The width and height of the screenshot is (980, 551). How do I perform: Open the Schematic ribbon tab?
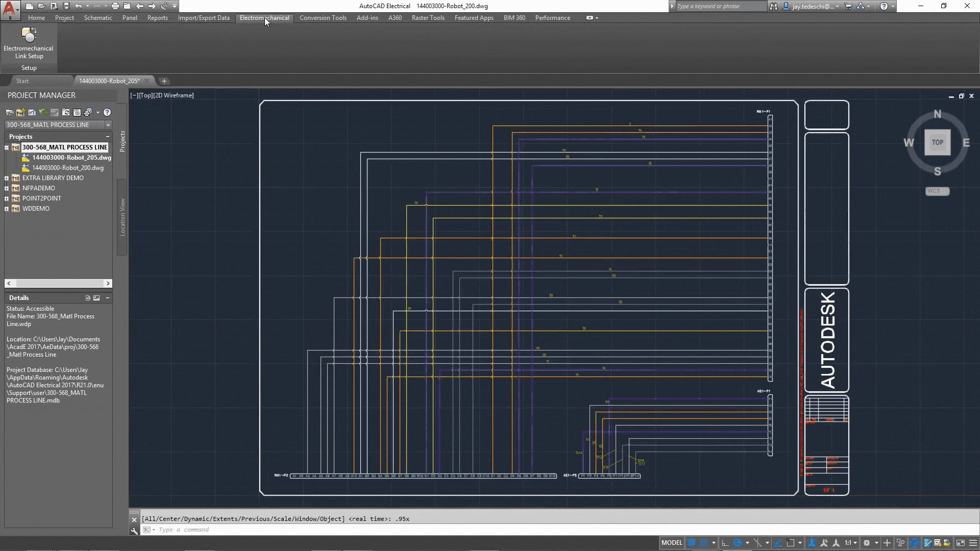[x=98, y=18]
